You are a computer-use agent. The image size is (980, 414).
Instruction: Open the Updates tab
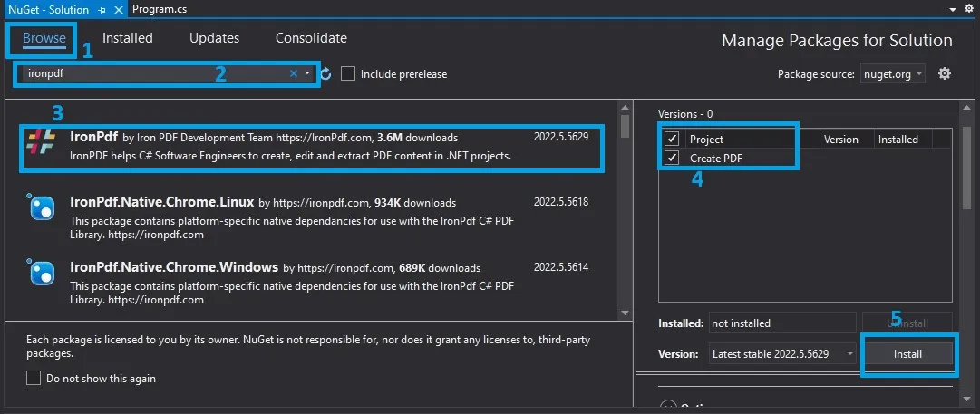tap(214, 38)
